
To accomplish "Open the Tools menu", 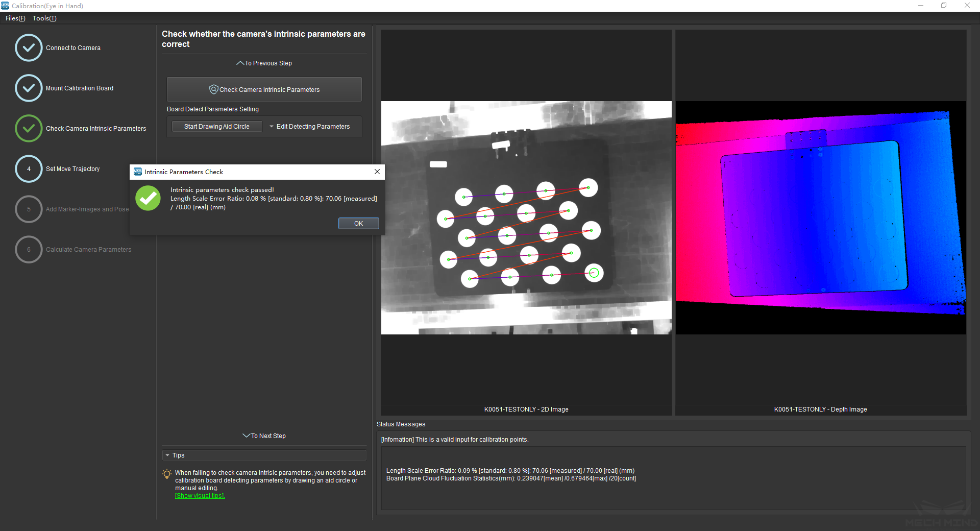I will tap(44, 18).
